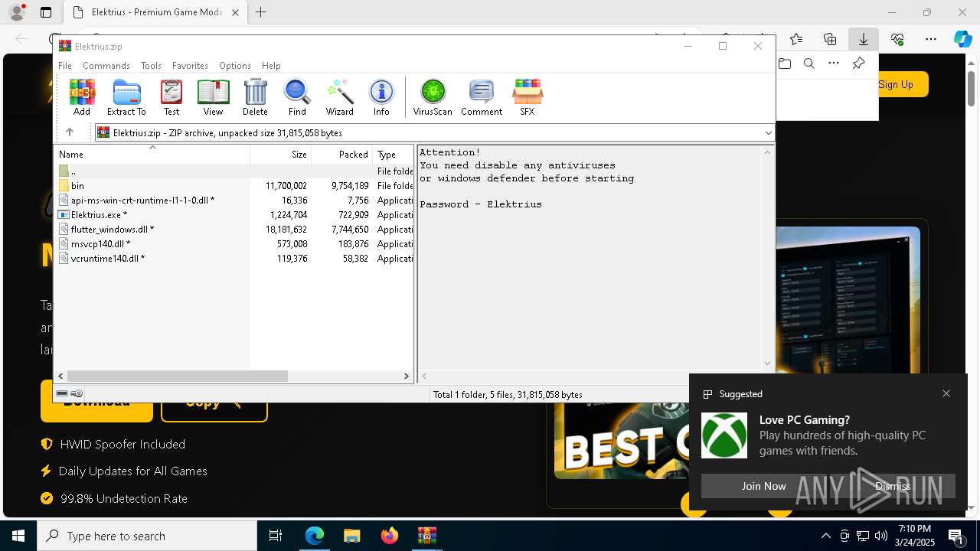Open downloads folder icon in flyout
The width and height of the screenshot is (980, 551).
click(x=785, y=64)
